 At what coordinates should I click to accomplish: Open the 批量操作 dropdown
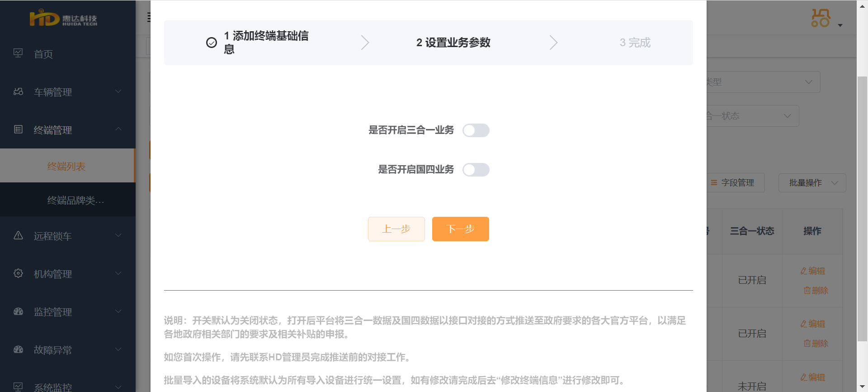point(812,183)
